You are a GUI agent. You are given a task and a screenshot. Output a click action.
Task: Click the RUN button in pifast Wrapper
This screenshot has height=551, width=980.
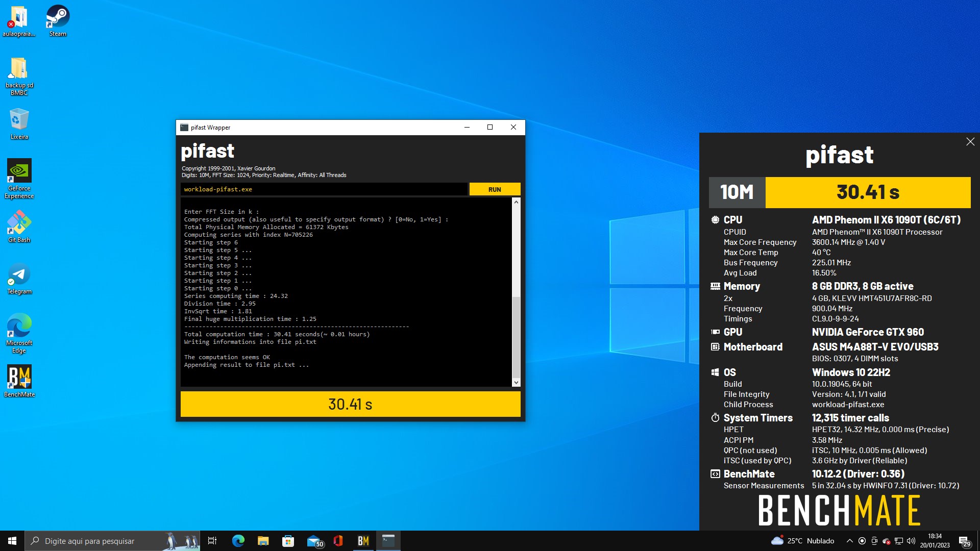(x=495, y=189)
